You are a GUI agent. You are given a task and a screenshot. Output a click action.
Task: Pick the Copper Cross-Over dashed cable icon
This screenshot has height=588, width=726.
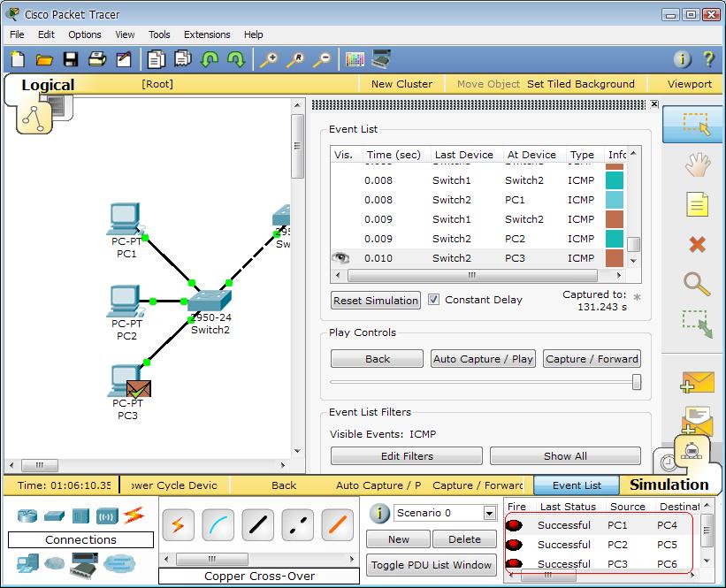coord(297,525)
